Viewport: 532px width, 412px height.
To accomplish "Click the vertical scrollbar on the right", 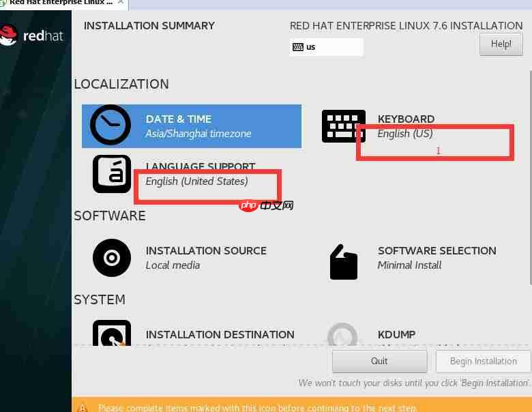I will pos(531,177).
